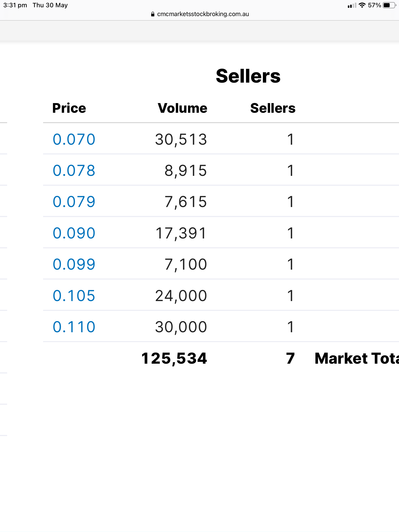Tap the Sellers section heading
This screenshot has width=399, height=532.
[x=248, y=76]
